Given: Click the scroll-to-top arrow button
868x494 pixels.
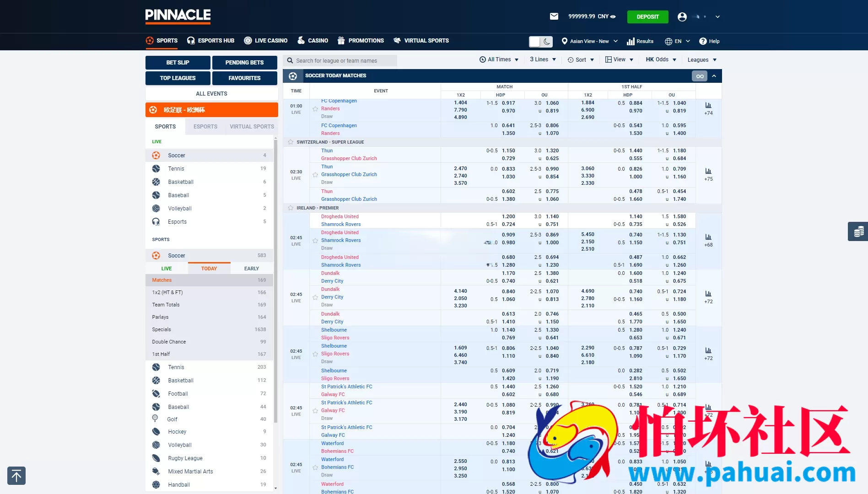Looking at the screenshot, I should point(16,476).
